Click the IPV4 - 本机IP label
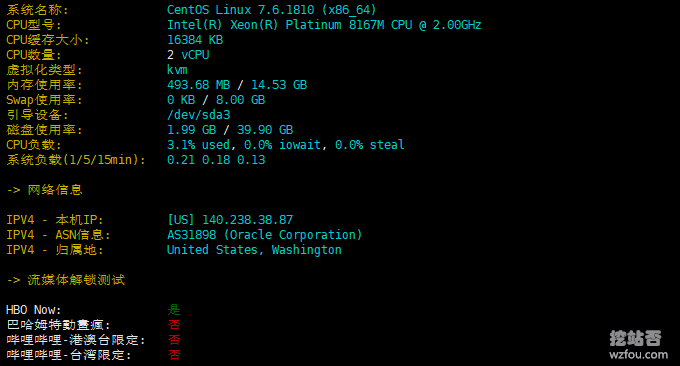This screenshot has height=366, width=680. [55, 219]
